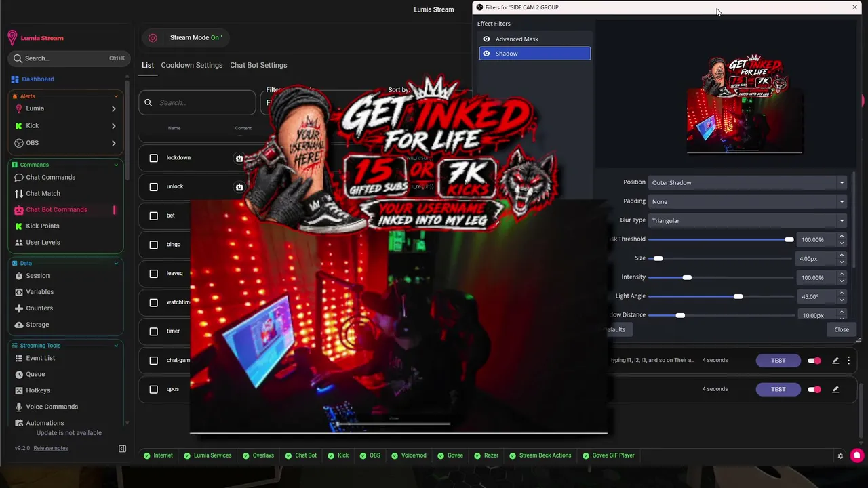Click the Kick alerts icon in the sidebar
Screen dimensions: 868x488
pyautogui.click(x=19, y=126)
